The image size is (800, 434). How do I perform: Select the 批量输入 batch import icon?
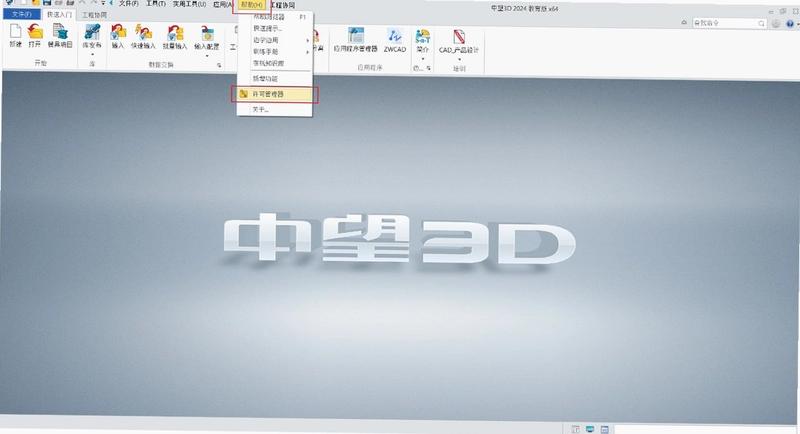(175, 33)
